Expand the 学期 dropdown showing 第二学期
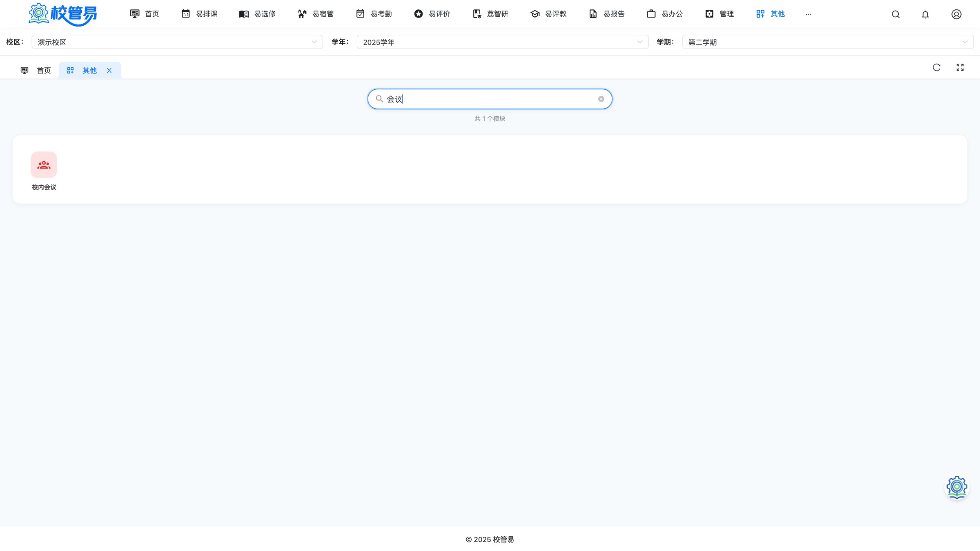 pyautogui.click(x=828, y=42)
